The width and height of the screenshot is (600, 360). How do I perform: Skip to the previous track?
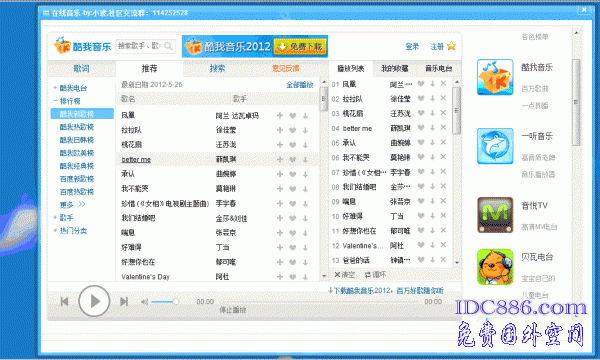tap(65, 302)
